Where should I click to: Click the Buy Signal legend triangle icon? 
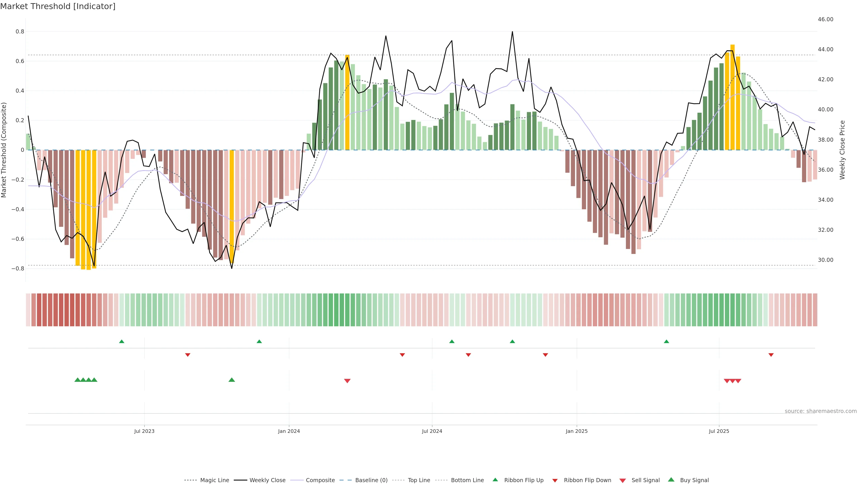tap(671, 480)
